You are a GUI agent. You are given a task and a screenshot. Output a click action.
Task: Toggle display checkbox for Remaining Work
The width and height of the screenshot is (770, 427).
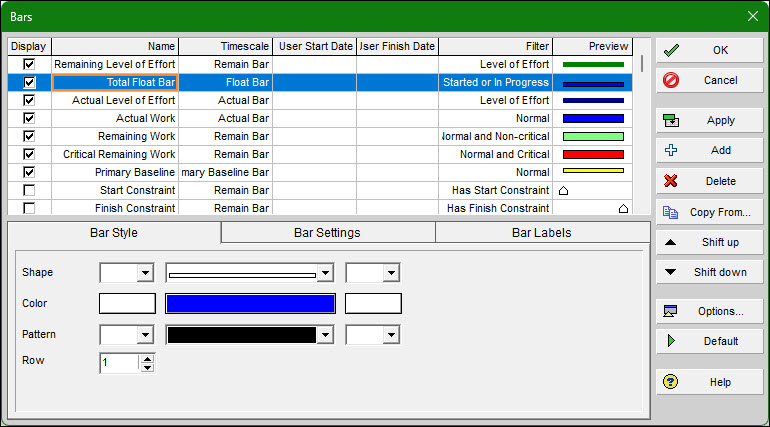point(29,136)
